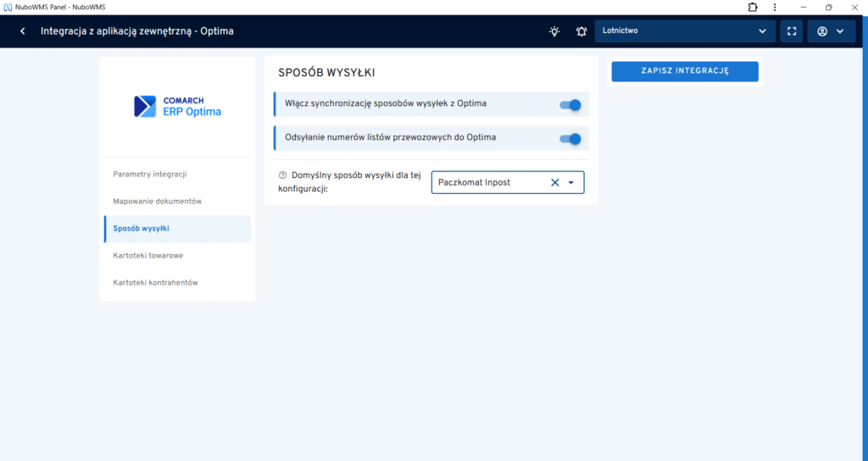Clear the Paczkomat Inpost selection

click(555, 182)
